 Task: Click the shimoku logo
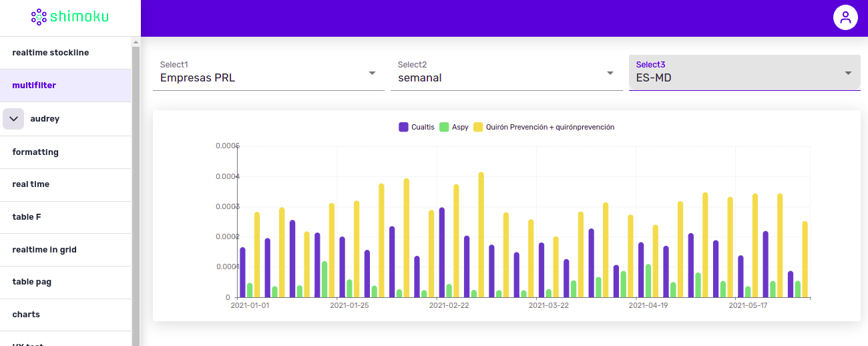69,17
